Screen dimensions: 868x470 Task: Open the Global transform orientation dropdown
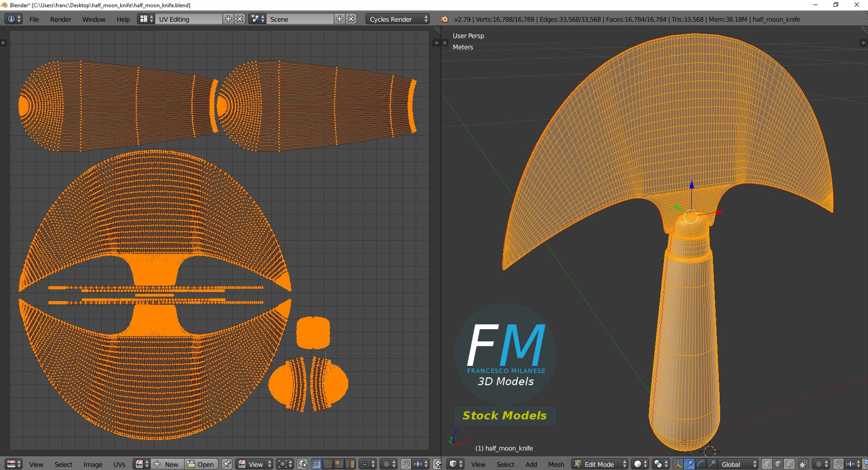tap(738, 464)
